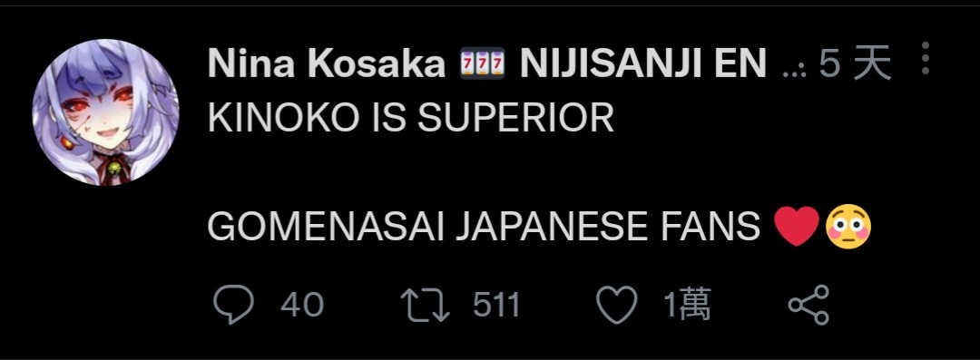Click the word SUPERIOR in the tweet
Viewport: 980px width, 360px height.
[x=515, y=118]
